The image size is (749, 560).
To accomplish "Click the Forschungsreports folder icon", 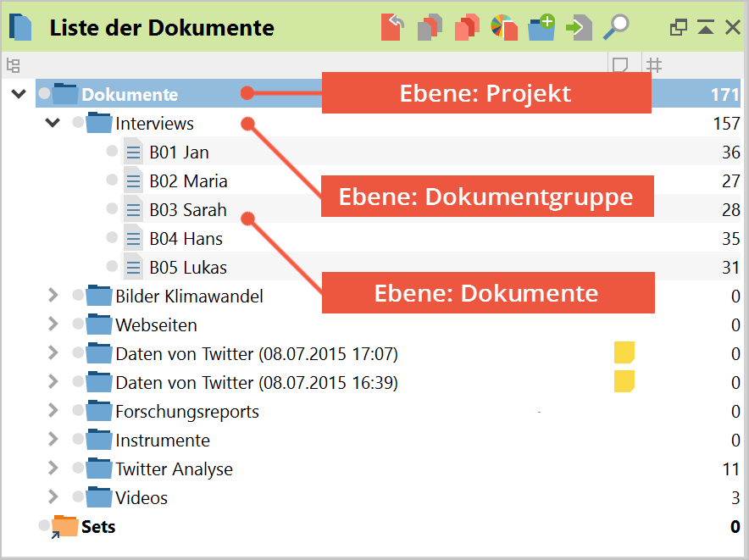I will [99, 410].
